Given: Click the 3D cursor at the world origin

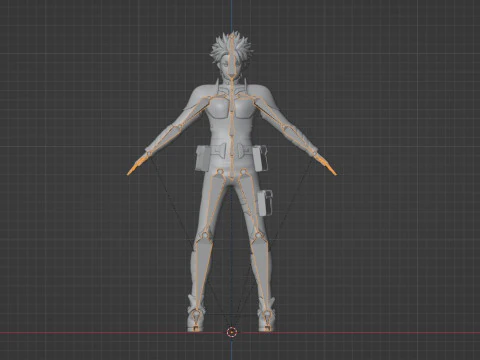Looking at the screenshot, I should click(231, 332).
